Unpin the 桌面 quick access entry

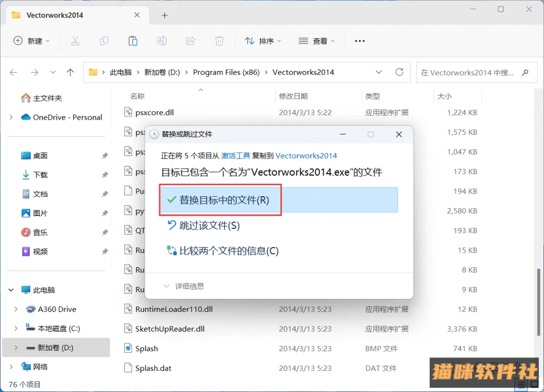105,155
